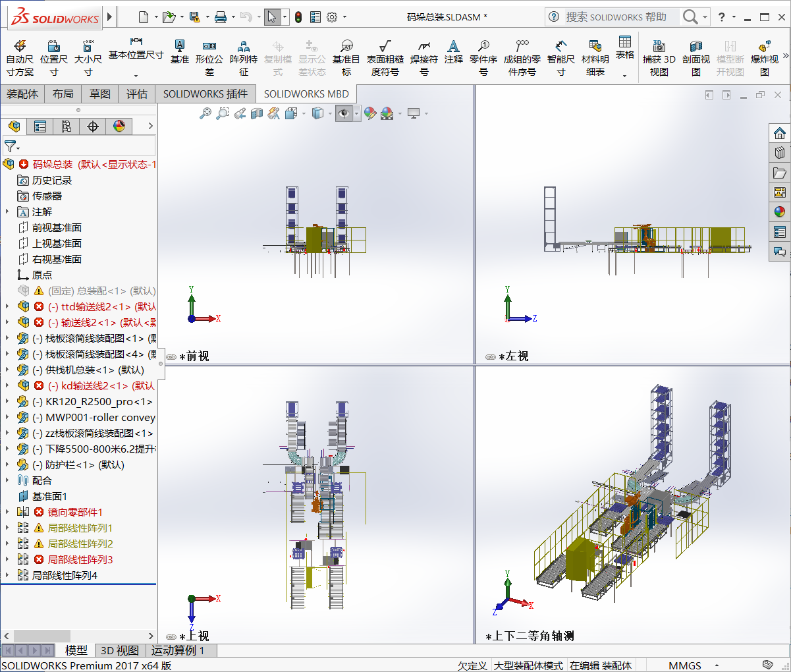Switch to SOLIDWORKS 插件 tab
791x672 pixels.
[205, 94]
